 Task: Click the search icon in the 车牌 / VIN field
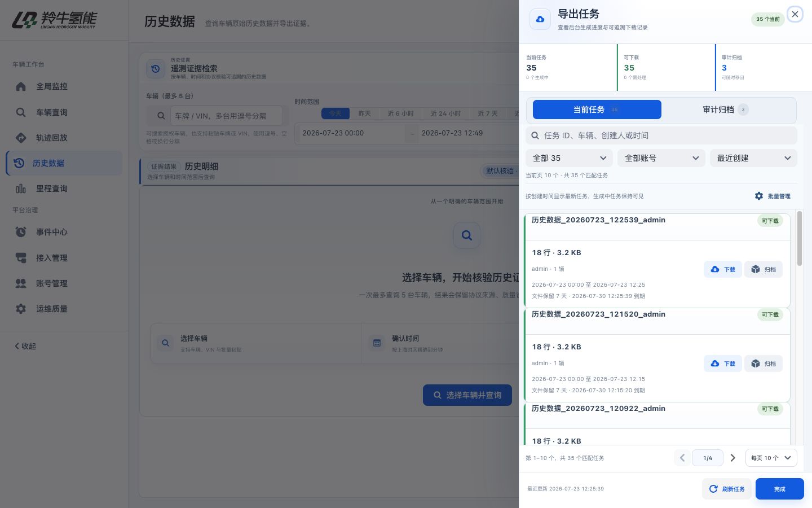coord(161,116)
